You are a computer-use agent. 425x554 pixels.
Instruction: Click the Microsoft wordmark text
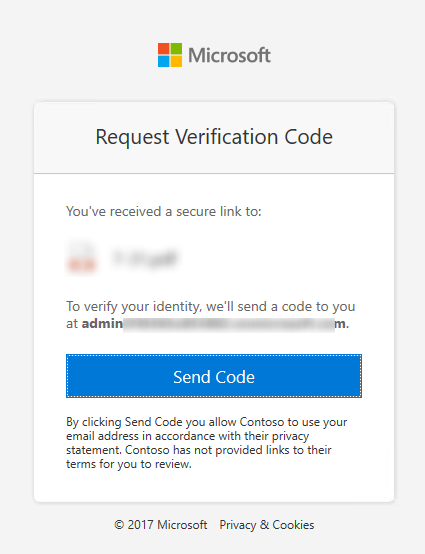point(229,55)
